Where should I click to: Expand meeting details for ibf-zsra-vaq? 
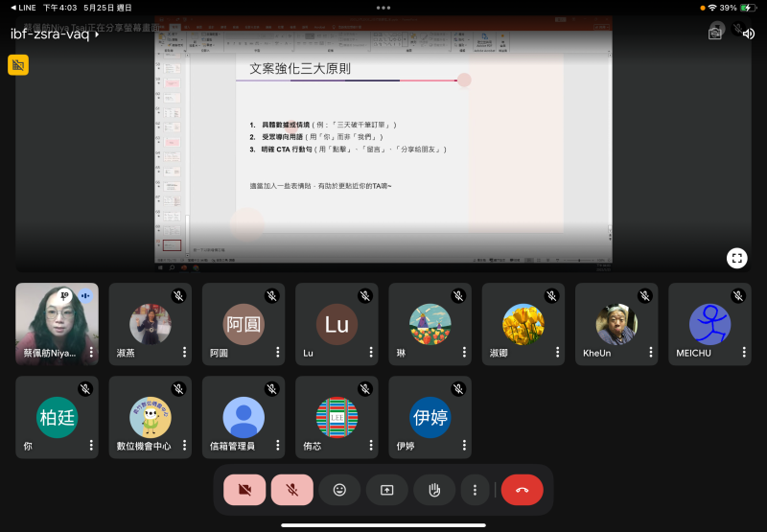[x=55, y=34]
